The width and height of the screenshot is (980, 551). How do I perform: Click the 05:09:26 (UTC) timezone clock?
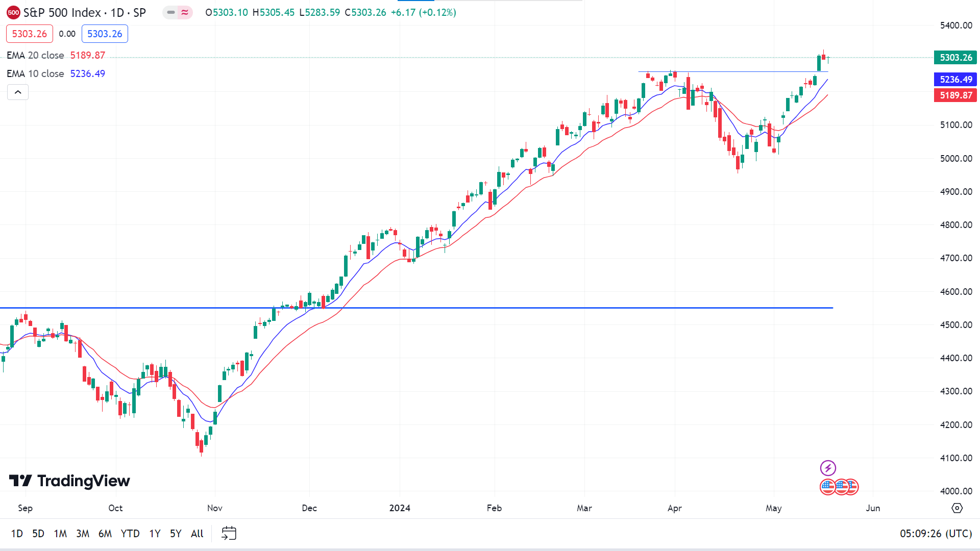936,534
